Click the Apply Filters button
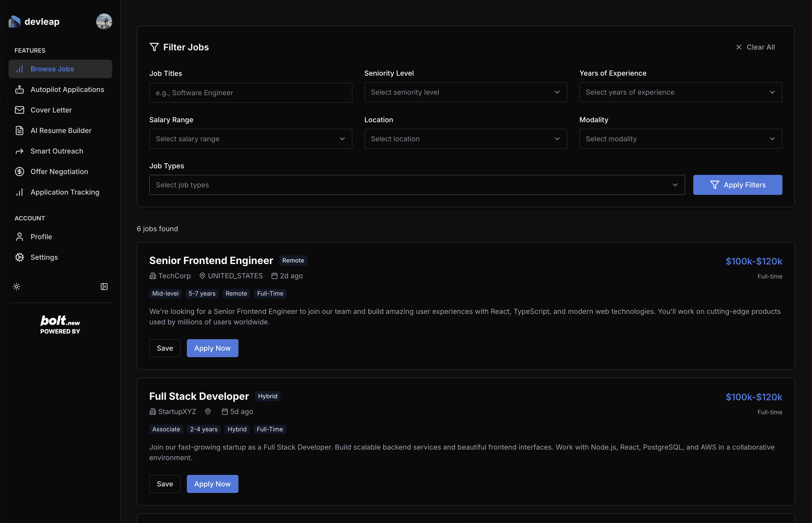 pos(737,185)
